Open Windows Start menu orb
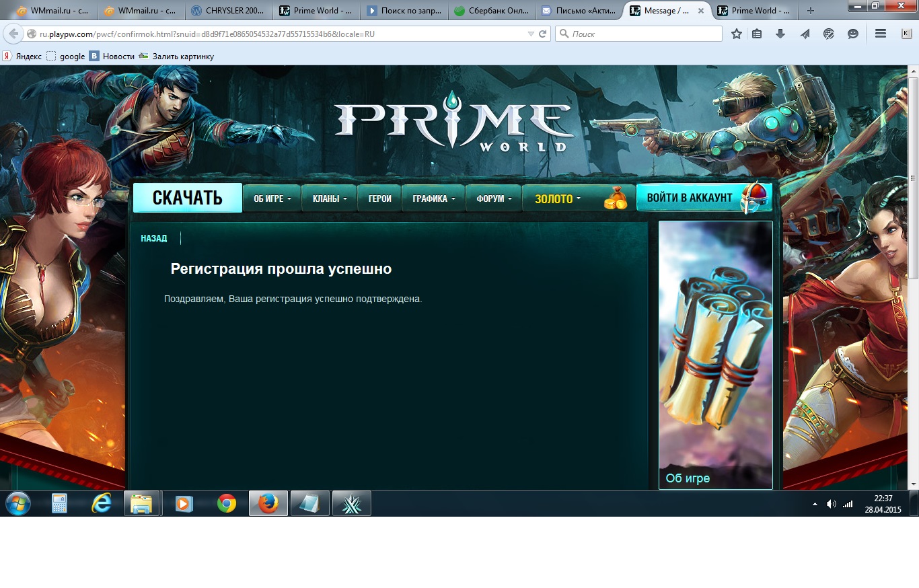 pyautogui.click(x=17, y=503)
